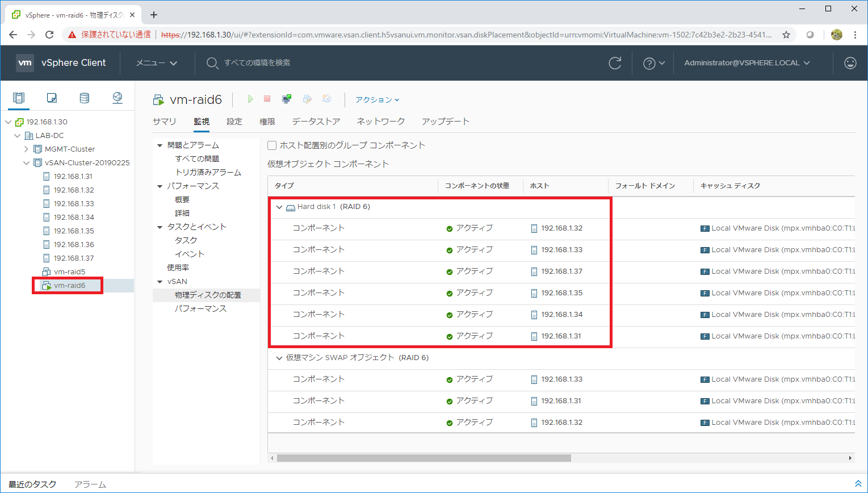Click the refresh icon in header
The image size is (868, 493).
(x=615, y=63)
